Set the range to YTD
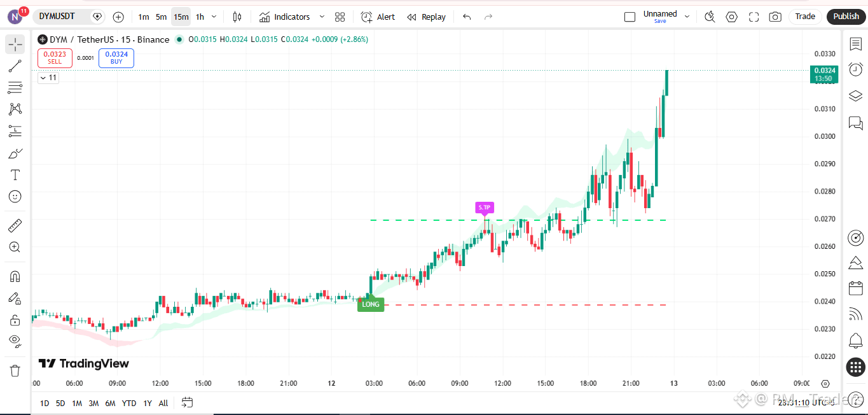868x415 pixels. 129,403
